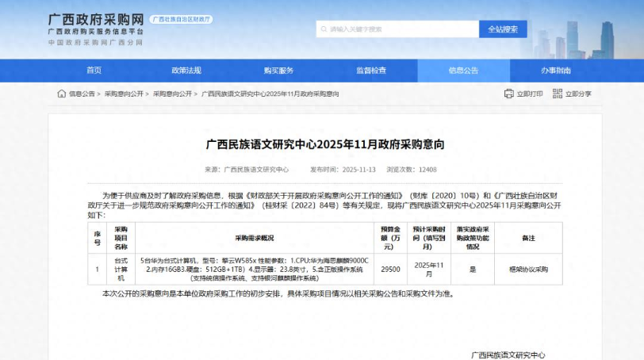Switch to the 信息公告 navigation tab
The width and height of the screenshot is (644, 360).
pos(463,71)
